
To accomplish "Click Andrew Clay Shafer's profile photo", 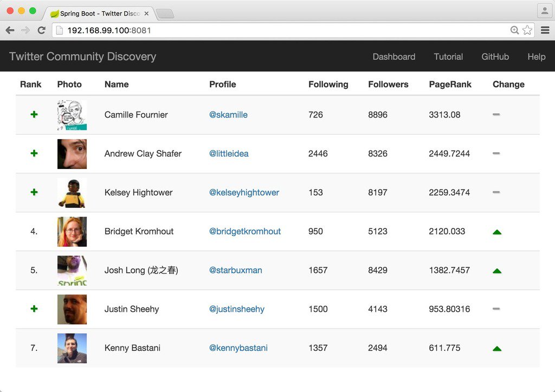I will (72, 154).
